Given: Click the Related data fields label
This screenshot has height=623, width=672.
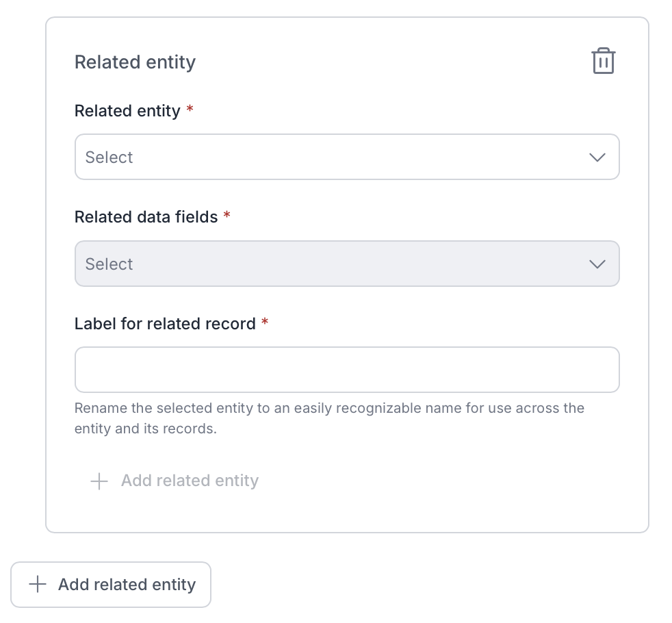Looking at the screenshot, I should 146,217.
